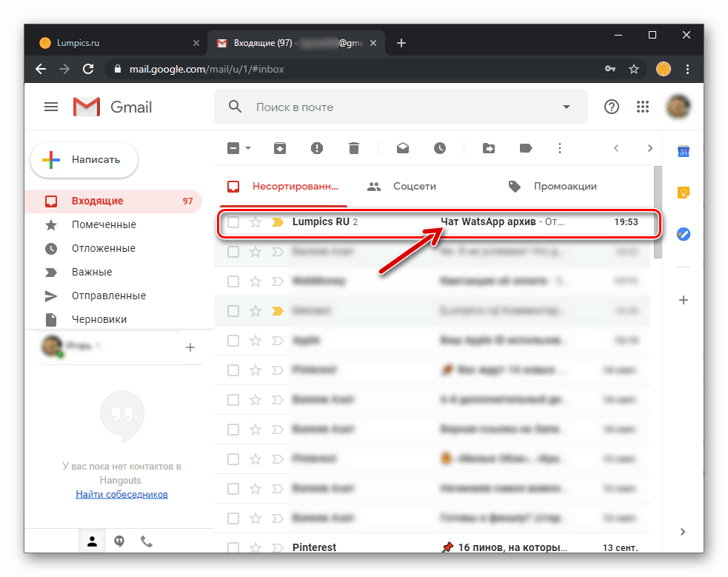This screenshot has width=728, height=577.
Task: Go back in browser
Action: [41, 69]
